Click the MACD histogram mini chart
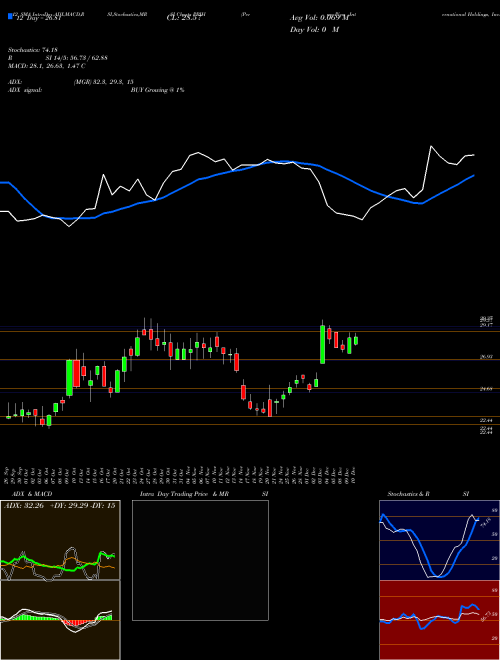Viewport: 500px width, 660px height. click(x=60, y=620)
